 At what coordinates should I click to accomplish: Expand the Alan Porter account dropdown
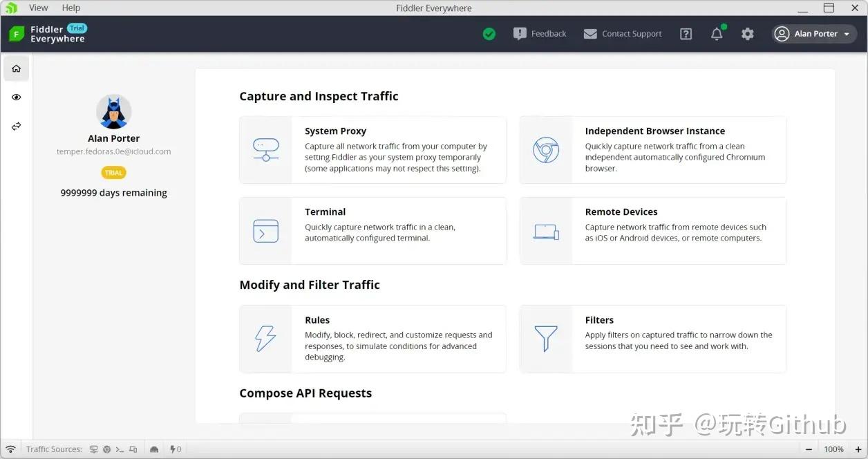pos(814,34)
